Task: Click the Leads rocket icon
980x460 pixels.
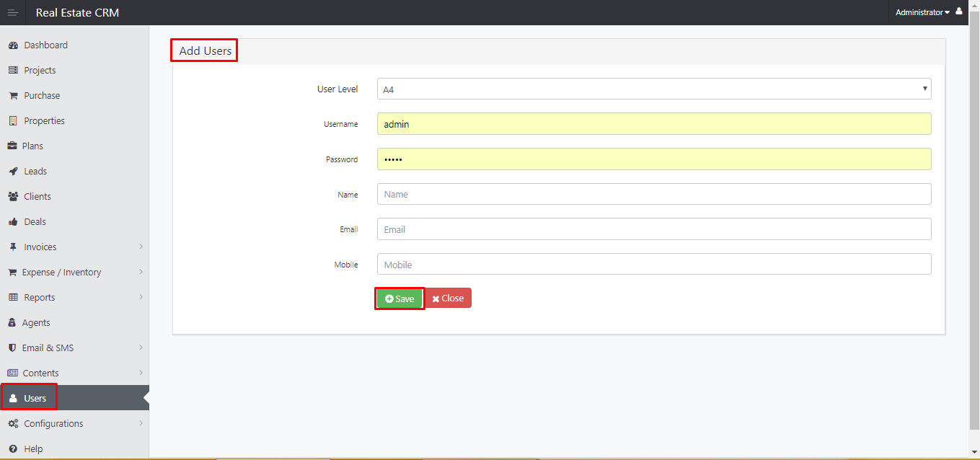Action: point(13,172)
